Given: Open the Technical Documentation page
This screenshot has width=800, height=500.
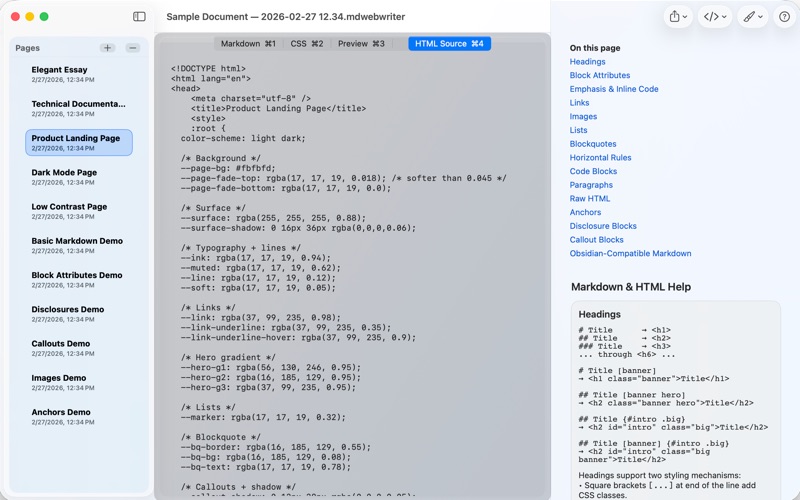Looking at the screenshot, I should tap(79, 108).
